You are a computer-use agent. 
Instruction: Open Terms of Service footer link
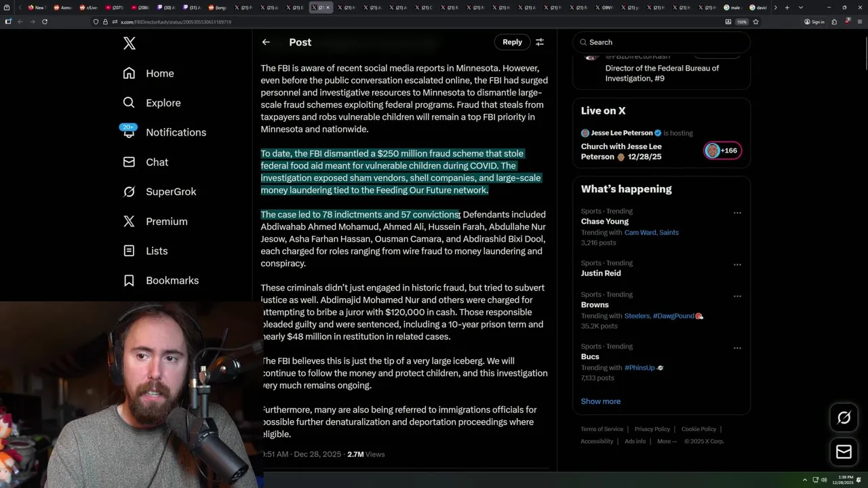click(x=602, y=429)
